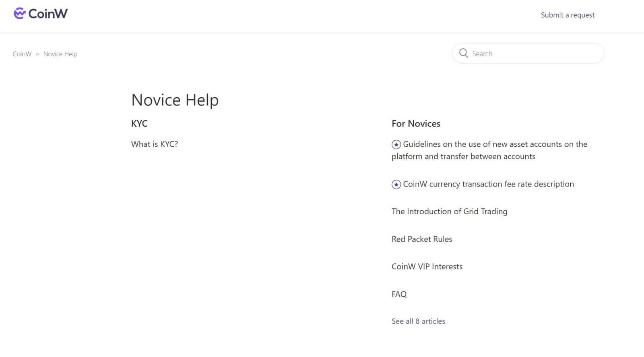
Task: Go to CoinW breadcrumb home
Action: (x=22, y=54)
